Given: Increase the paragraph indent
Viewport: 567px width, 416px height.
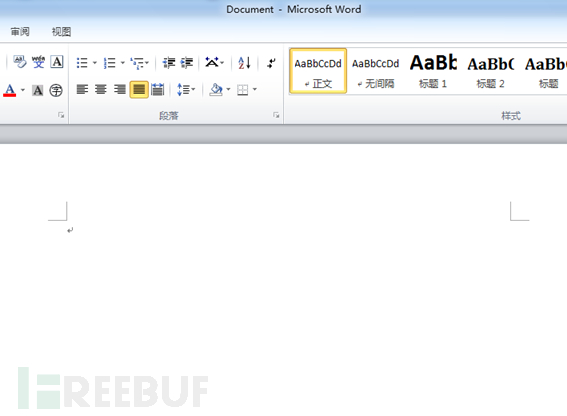Looking at the screenshot, I should tap(187, 63).
